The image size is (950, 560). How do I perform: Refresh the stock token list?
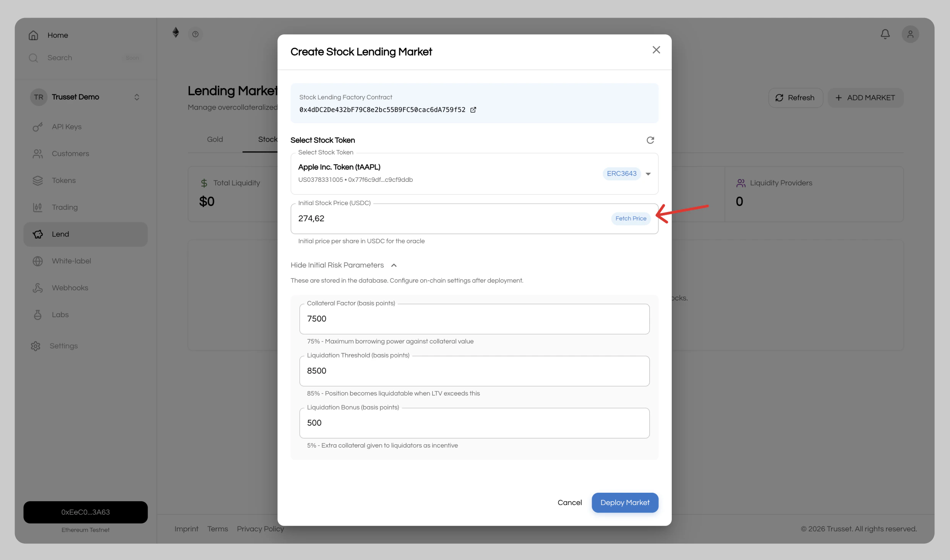click(x=651, y=140)
